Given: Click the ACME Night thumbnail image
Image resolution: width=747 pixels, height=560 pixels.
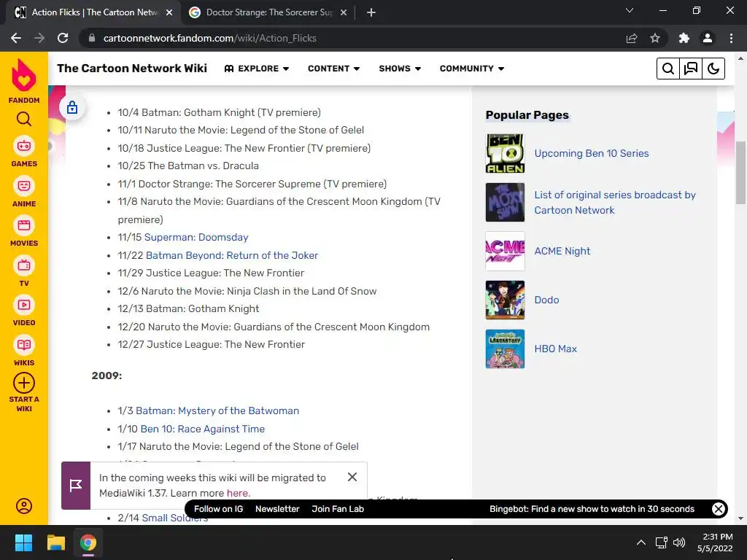Looking at the screenshot, I should click(x=505, y=251).
